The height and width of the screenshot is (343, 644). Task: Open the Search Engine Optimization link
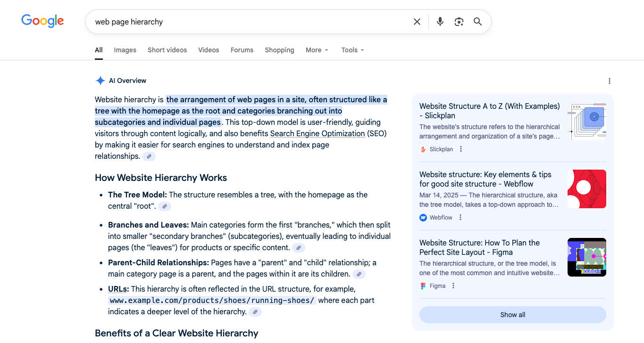point(318,133)
